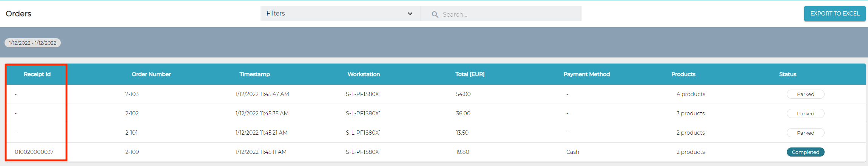Open the Filters dropdown
This screenshot has height=166, width=868.
(340, 14)
